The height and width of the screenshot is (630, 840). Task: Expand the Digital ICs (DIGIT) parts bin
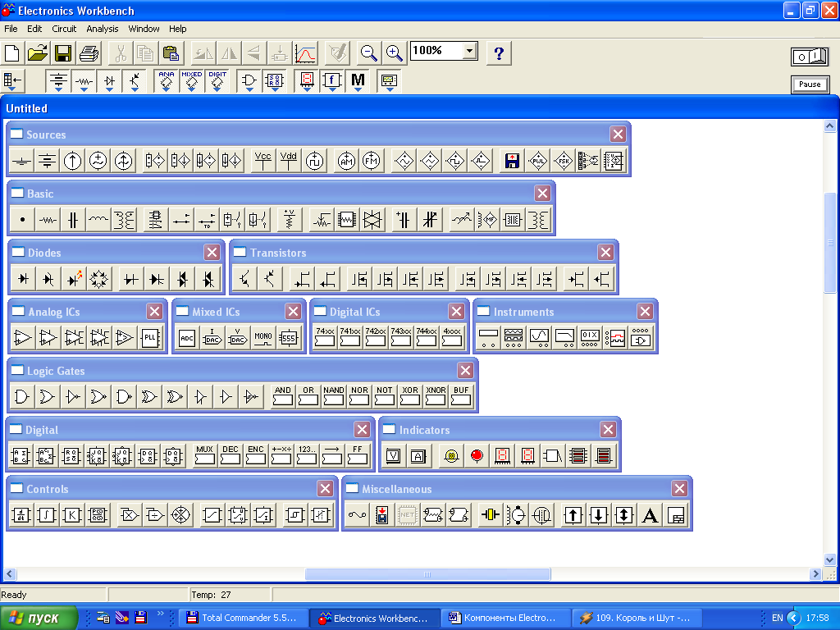pyautogui.click(x=217, y=81)
